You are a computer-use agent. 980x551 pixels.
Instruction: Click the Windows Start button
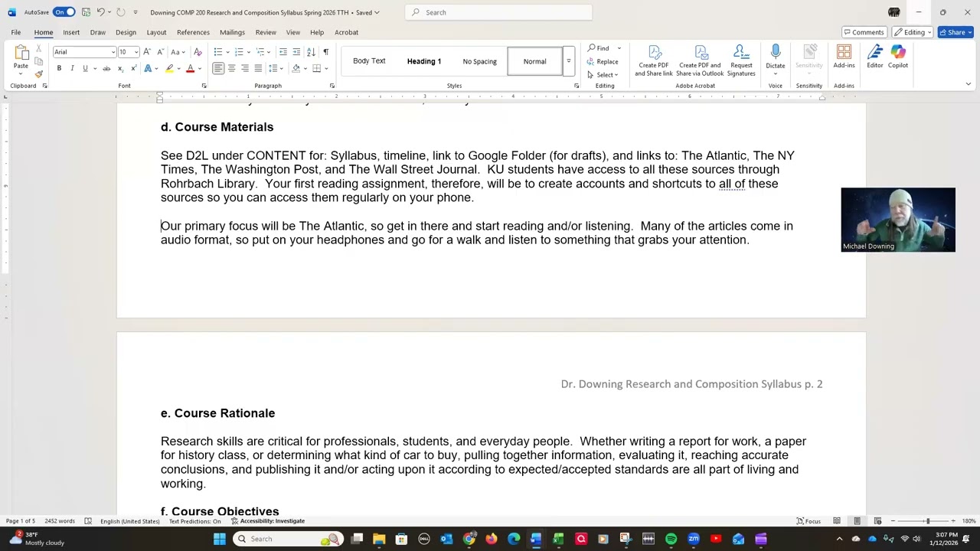click(220, 539)
